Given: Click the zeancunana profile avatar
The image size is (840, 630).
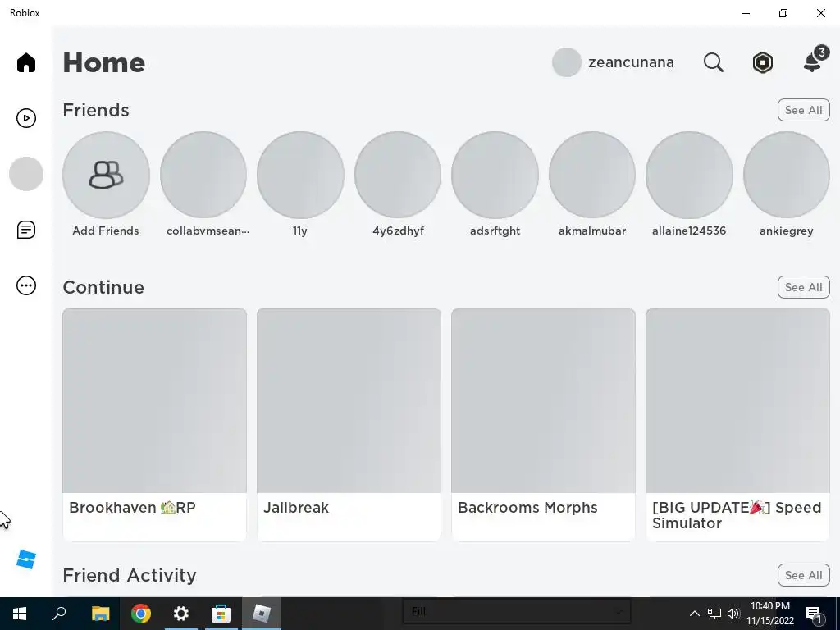Looking at the screenshot, I should [x=566, y=62].
